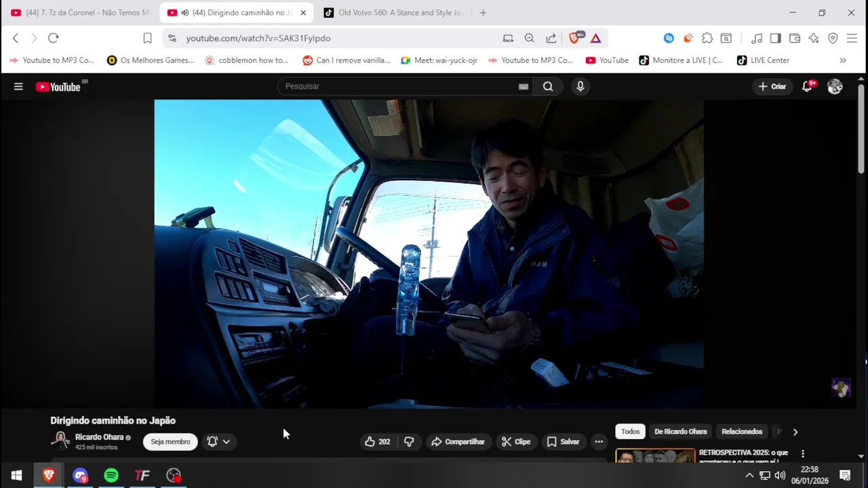Open Brave Wallet icon

click(x=795, y=38)
